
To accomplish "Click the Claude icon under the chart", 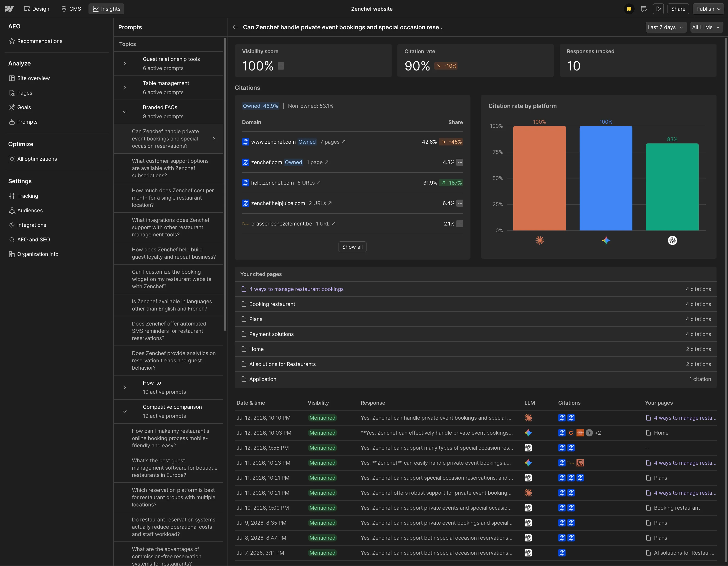I will point(540,240).
